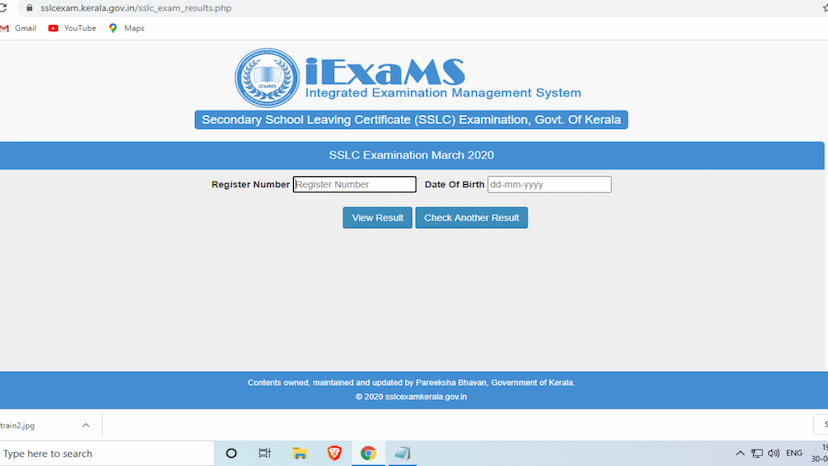Click the ENG language indicator
The width and height of the screenshot is (828, 466).
tap(794, 453)
